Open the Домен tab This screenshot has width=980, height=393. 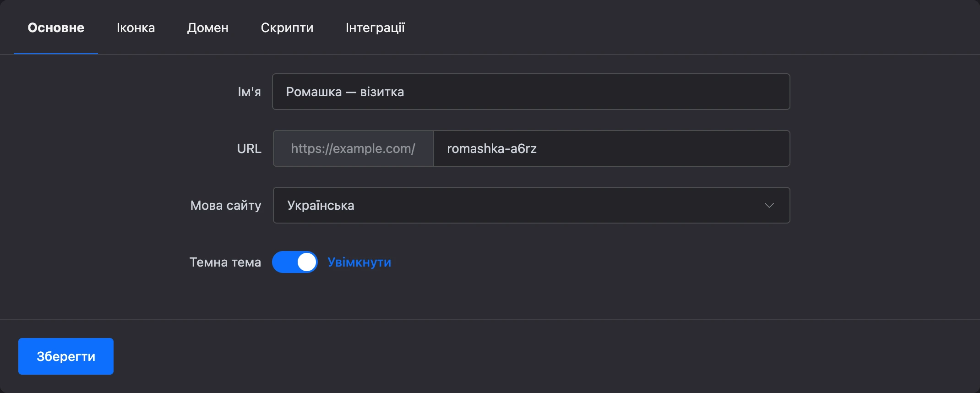coord(208,28)
